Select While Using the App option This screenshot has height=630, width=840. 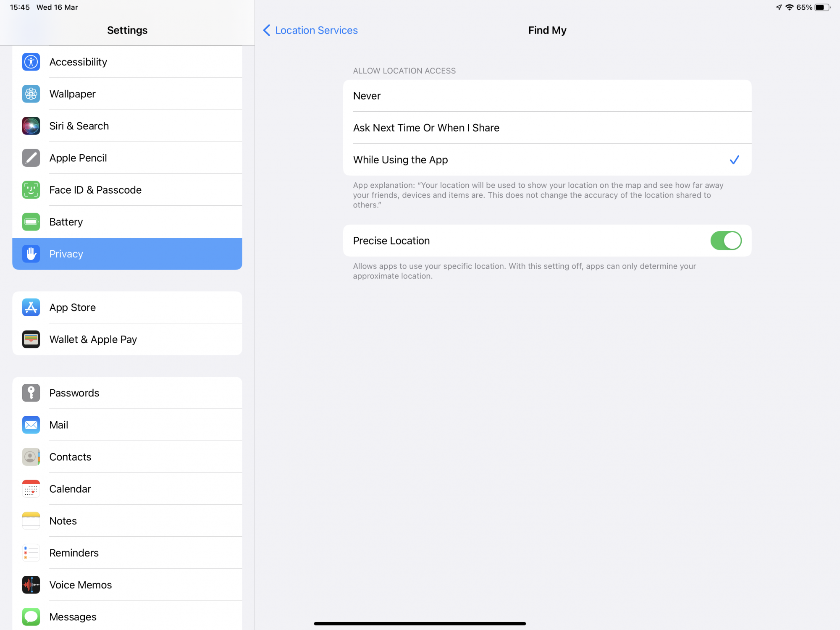547,160
